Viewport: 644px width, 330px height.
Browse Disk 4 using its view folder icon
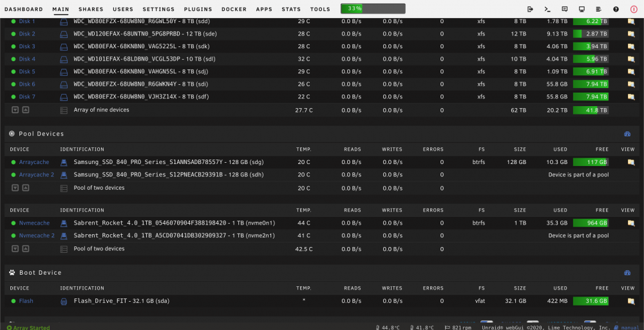pos(631,59)
